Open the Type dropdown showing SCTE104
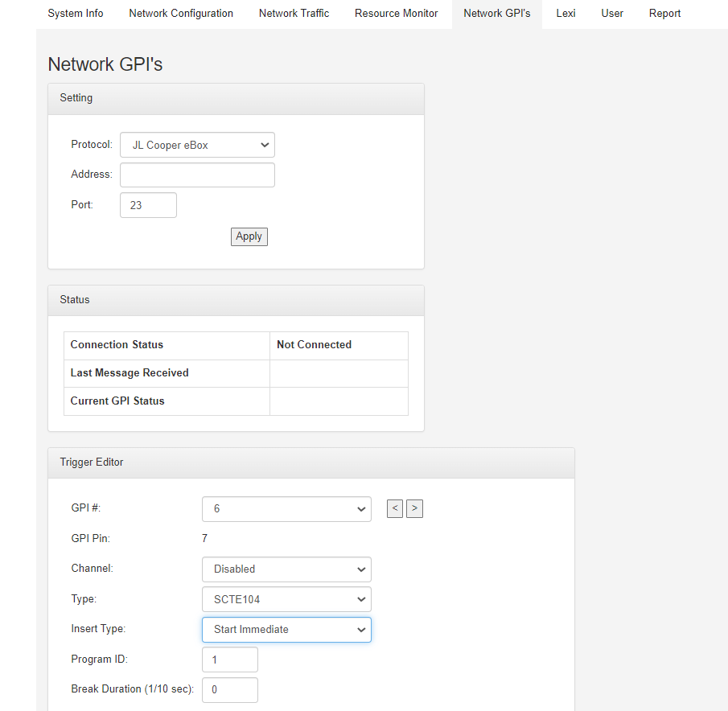 286,599
